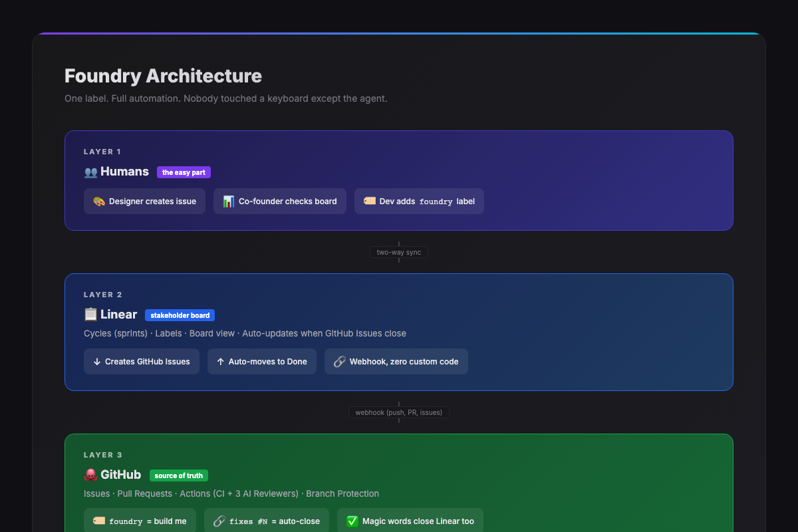This screenshot has height=532, width=798.
Task: Click the label tag icon on Dev adds foundry
Action: tap(370, 201)
